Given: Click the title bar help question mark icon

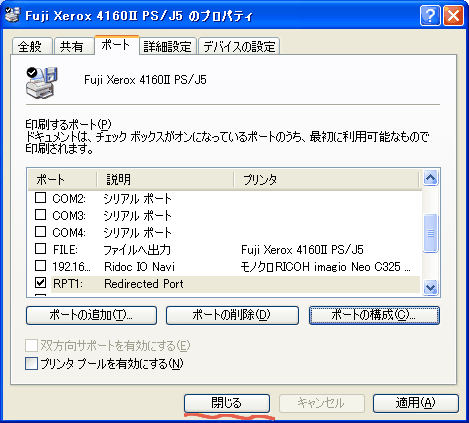Looking at the screenshot, I should coord(430,16).
